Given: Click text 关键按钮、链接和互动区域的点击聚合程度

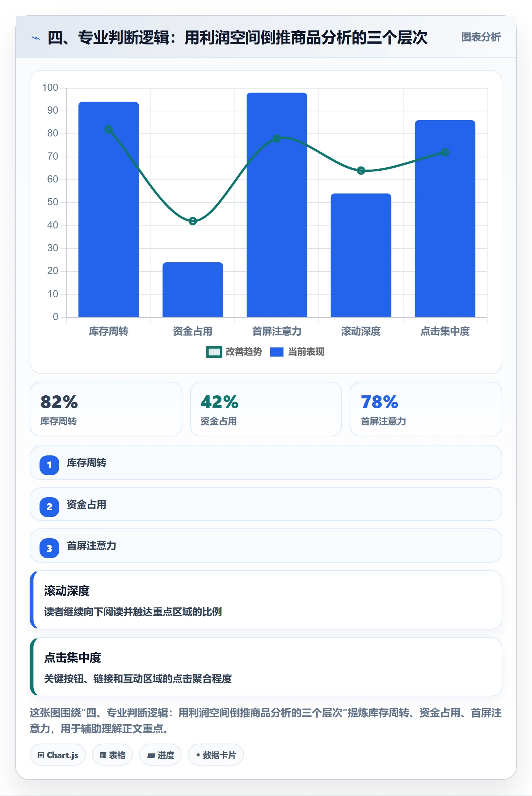Looking at the screenshot, I should tap(138, 679).
